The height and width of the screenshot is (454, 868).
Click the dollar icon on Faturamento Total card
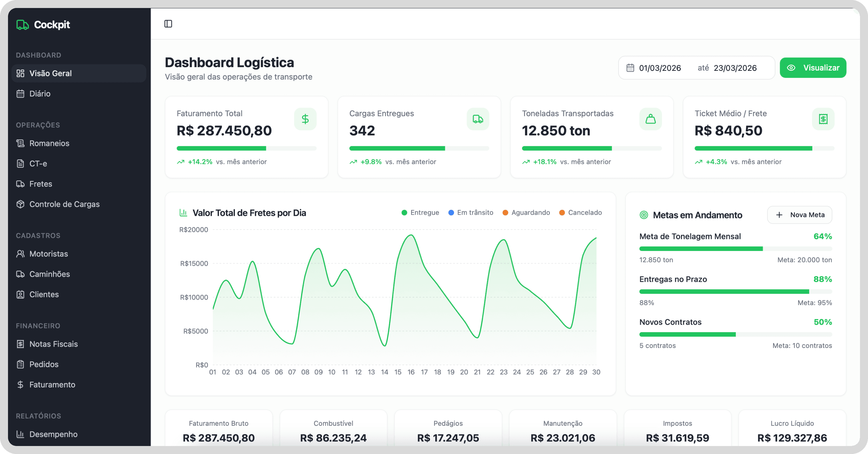305,119
